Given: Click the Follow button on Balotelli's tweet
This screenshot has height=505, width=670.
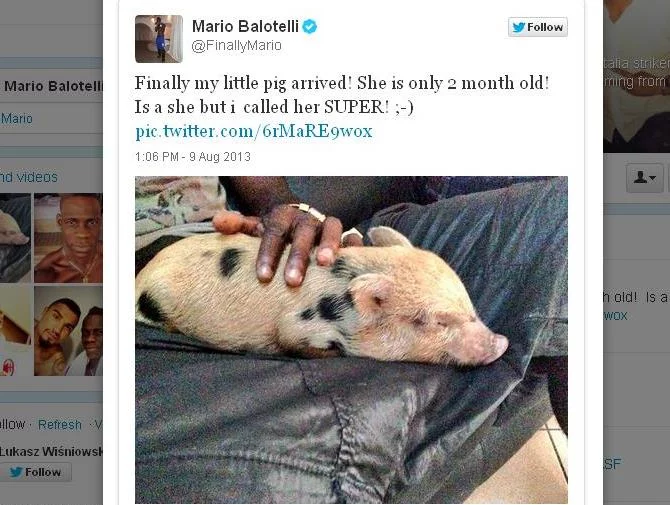Looking at the screenshot, I should 538,27.
